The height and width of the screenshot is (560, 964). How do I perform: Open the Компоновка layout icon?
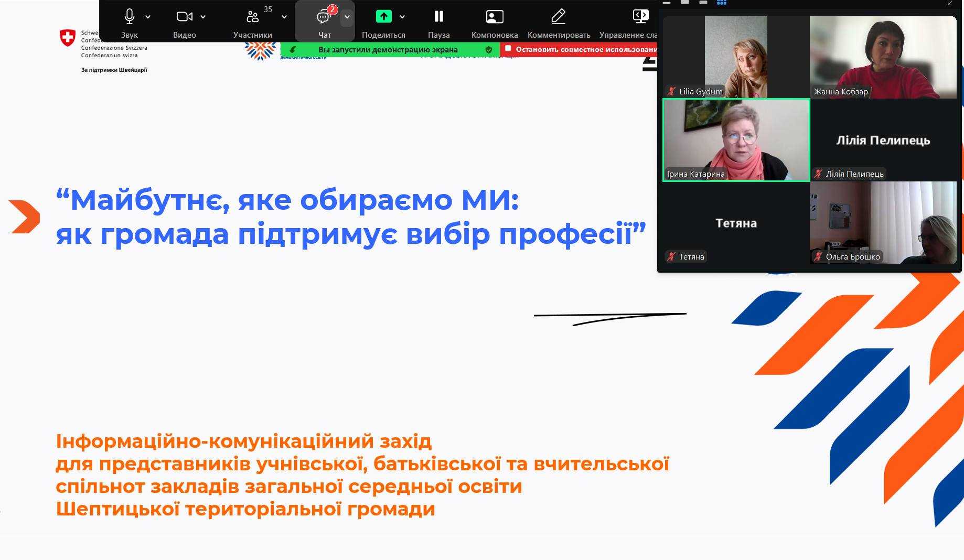[x=494, y=17]
